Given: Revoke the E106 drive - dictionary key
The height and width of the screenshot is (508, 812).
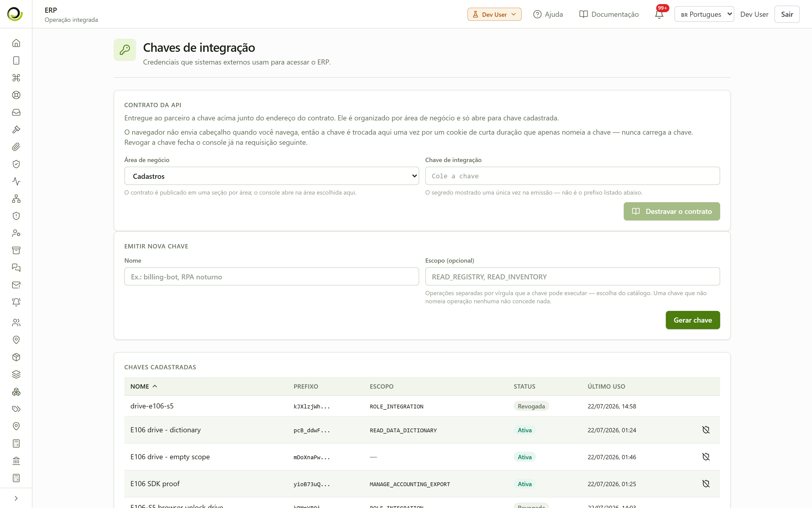Looking at the screenshot, I should point(706,430).
